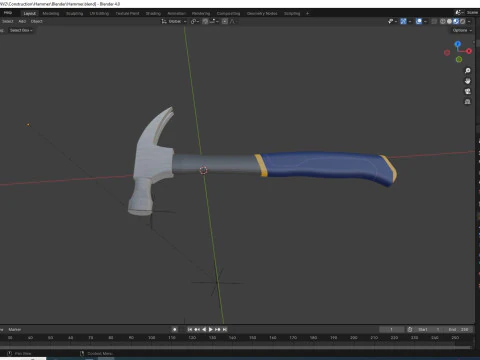Toggle the camera view icon

(x=468, y=91)
